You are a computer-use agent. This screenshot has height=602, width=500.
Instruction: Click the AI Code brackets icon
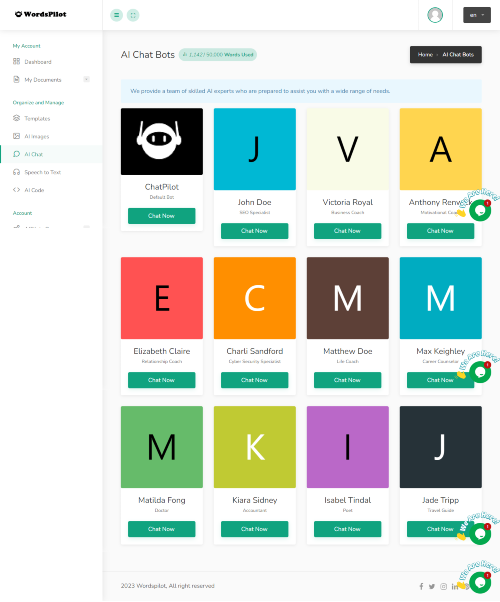pyautogui.click(x=17, y=190)
